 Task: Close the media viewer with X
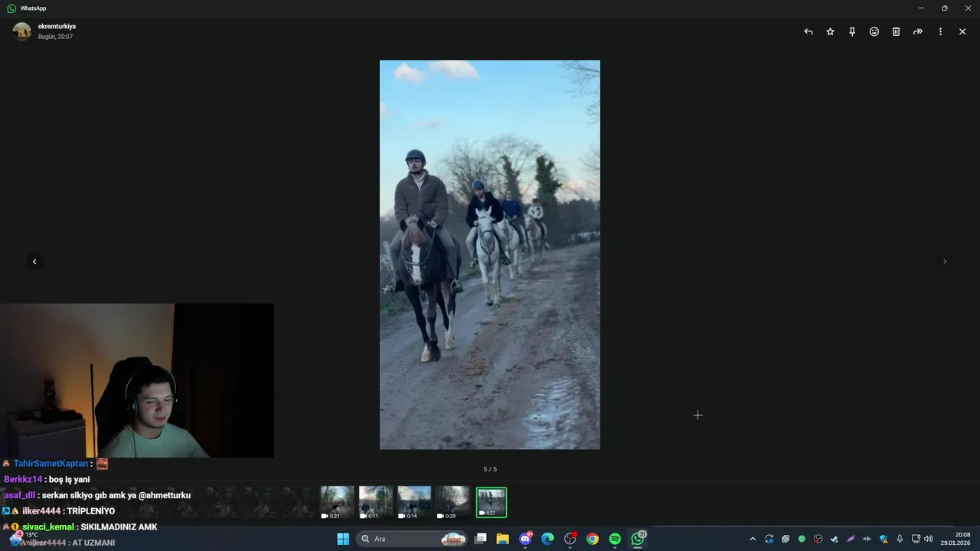(962, 31)
